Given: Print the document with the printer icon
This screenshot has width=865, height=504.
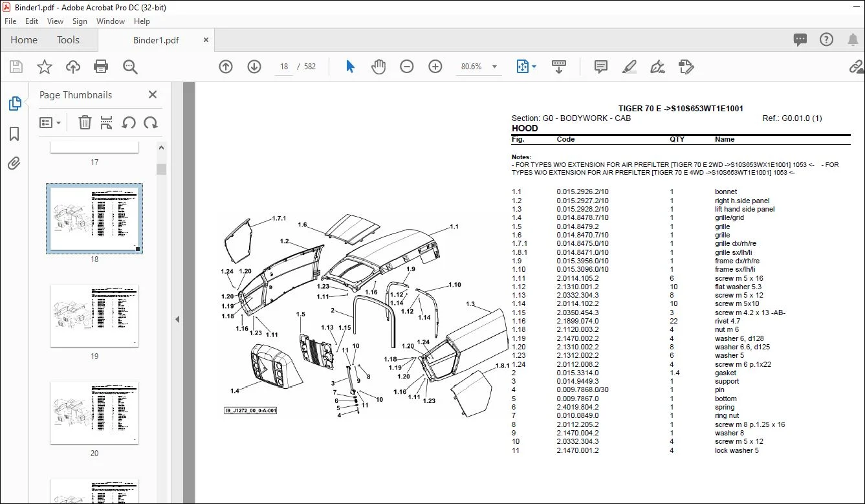Looking at the screenshot, I should pos(101,67).
